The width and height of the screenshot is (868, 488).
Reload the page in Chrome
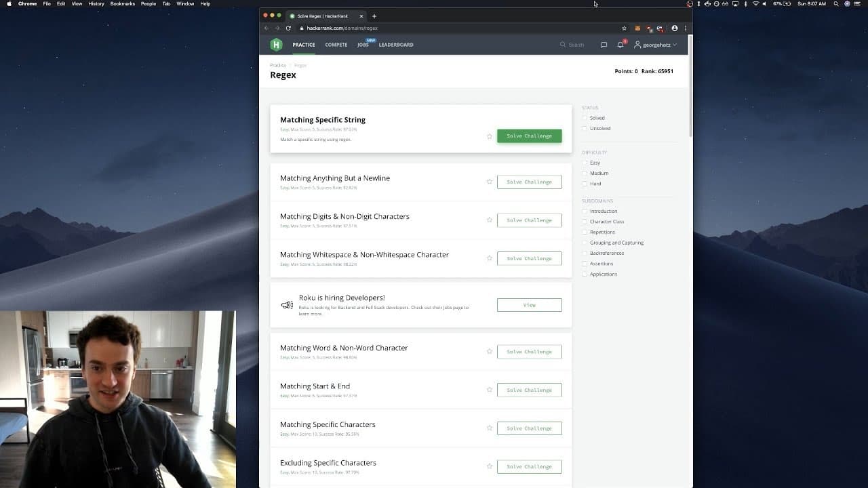point(288,28)
